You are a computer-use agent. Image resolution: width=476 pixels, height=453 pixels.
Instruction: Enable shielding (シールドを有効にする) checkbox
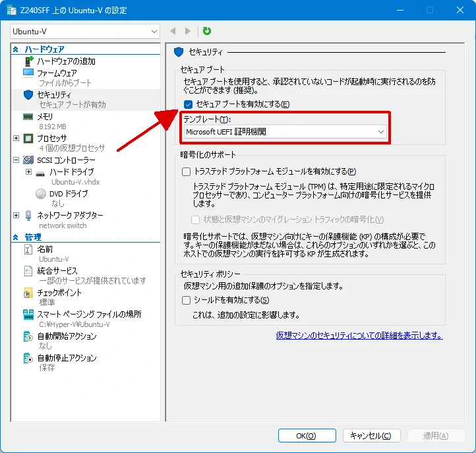coord(186,300)
